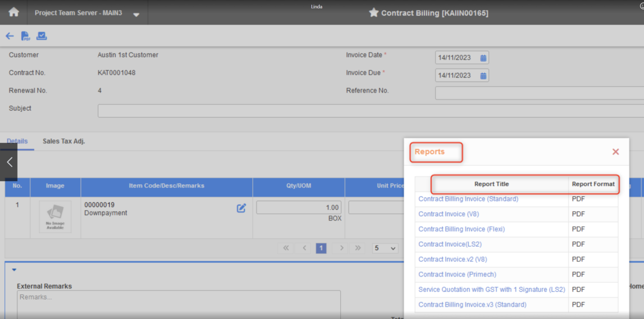
Task: Open the Project Team Server dropdown
Action: (x=136, y=15)
